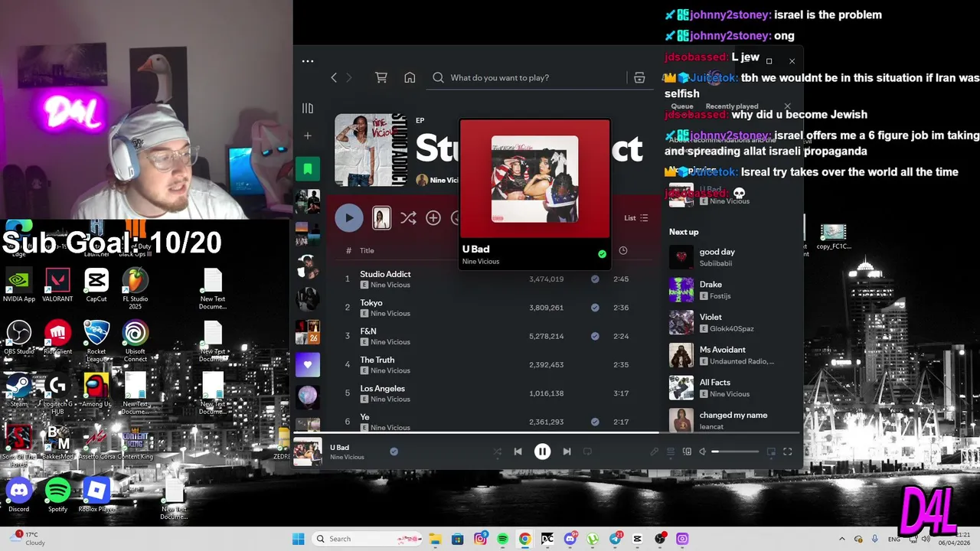The height and width of the screenshot is (551, 980).
Task: Toggle green saved check on U Bad popup
Action: [x=602, y=254]
